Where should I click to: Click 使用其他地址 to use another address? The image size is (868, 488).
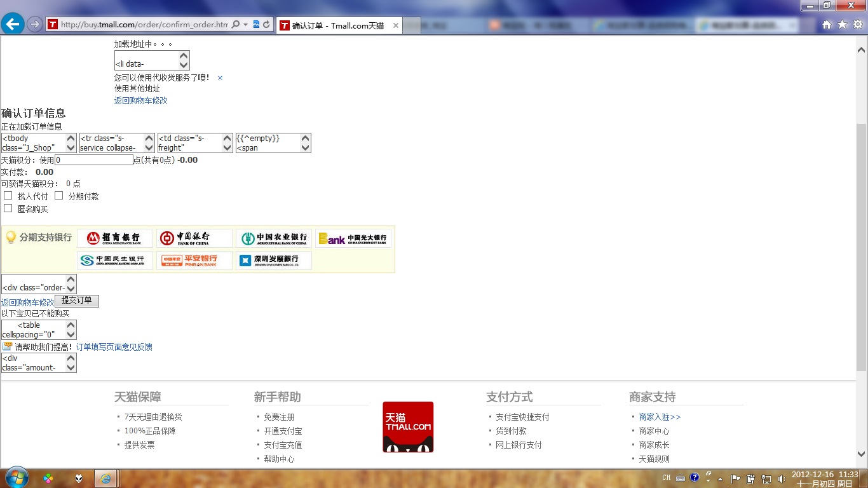click(137, 88)
